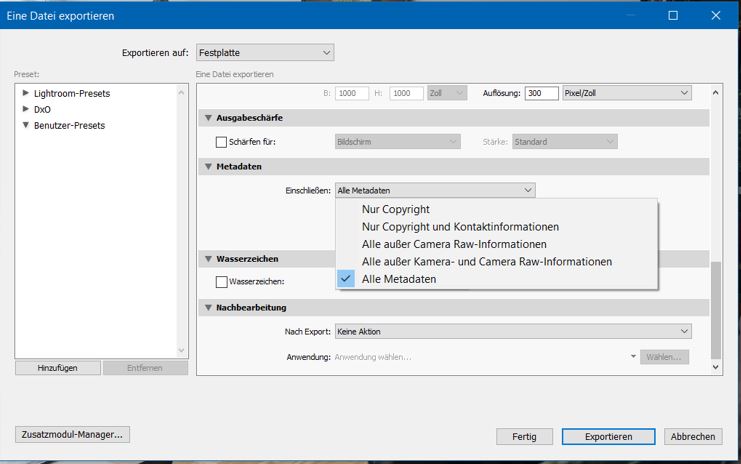741x464 pixels.
Task: Enable the Schärfen für checkbox
Action: click(222, 142)
